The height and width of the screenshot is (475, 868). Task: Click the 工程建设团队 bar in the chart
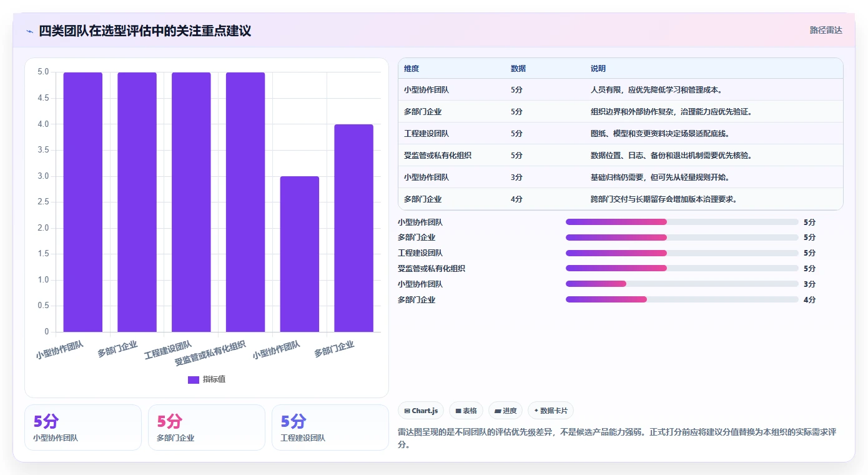[191, 202]
